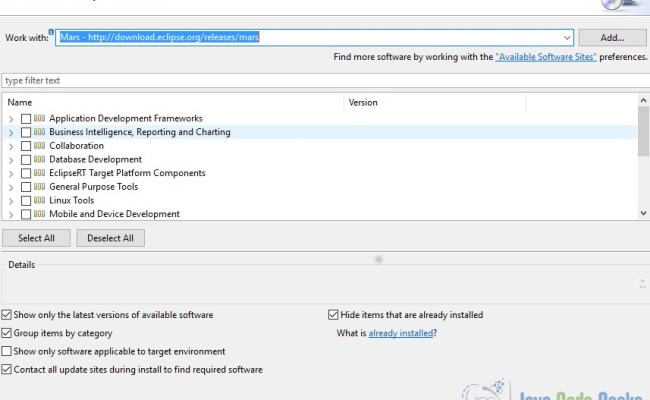Image resolution: width=650 pixels, height=400 pixels.
Task: Check the Application Development Frameworks checkbox
Action: click(26, 119)
